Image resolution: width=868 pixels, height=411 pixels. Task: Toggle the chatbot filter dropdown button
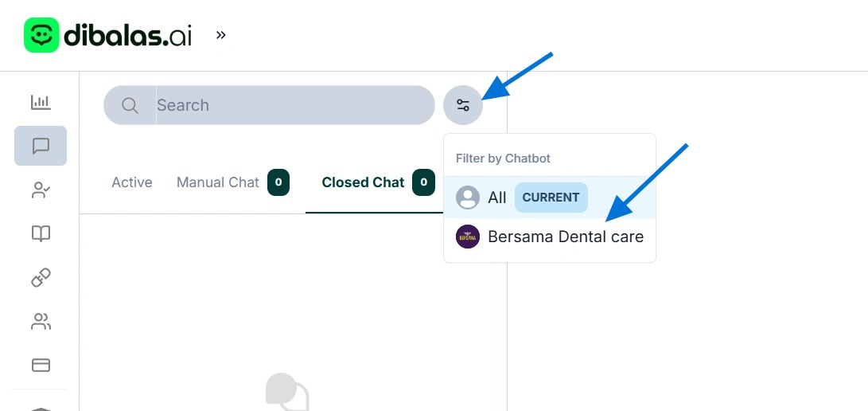tap(463, 105)
